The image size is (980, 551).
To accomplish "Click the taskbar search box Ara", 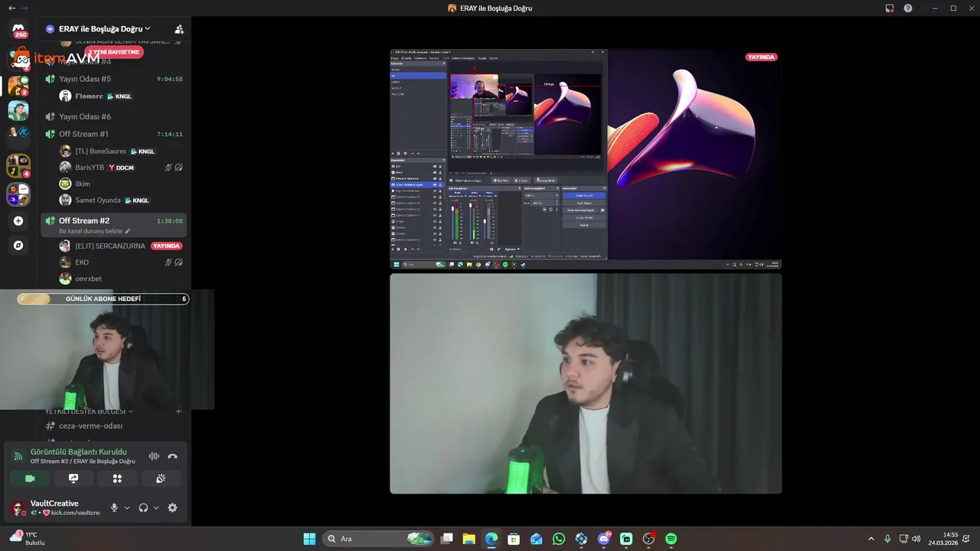I will coord(378,539).
